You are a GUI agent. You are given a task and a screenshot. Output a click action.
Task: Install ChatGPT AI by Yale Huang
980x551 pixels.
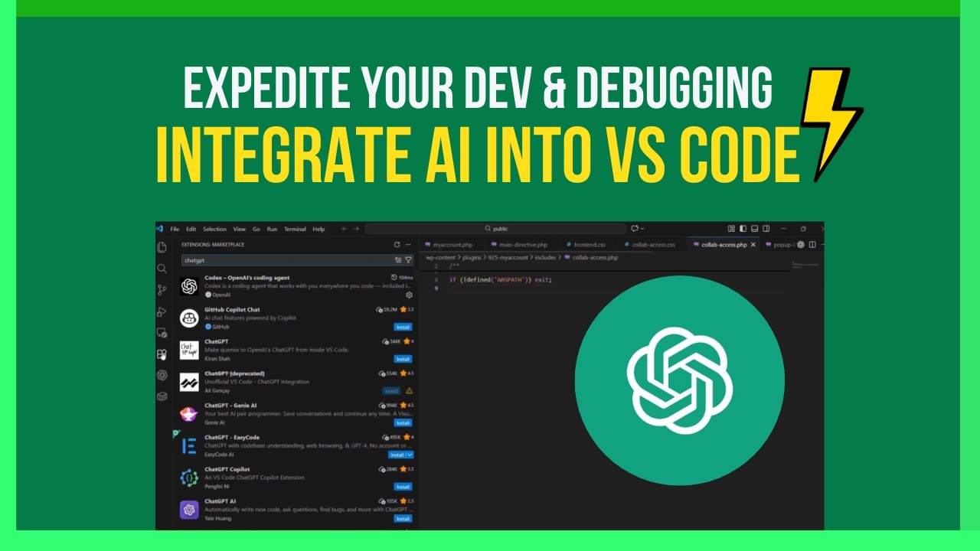coord(403,518)
